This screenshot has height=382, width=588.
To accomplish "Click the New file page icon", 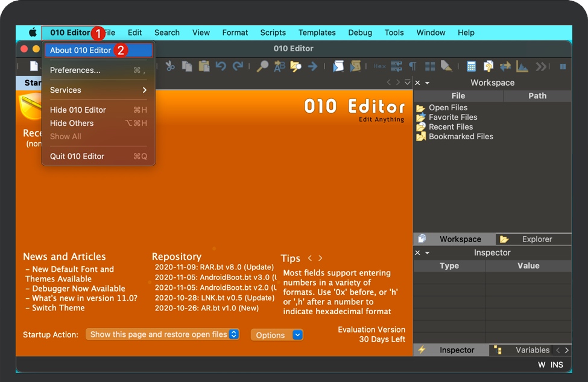I will tap(34, 66).
